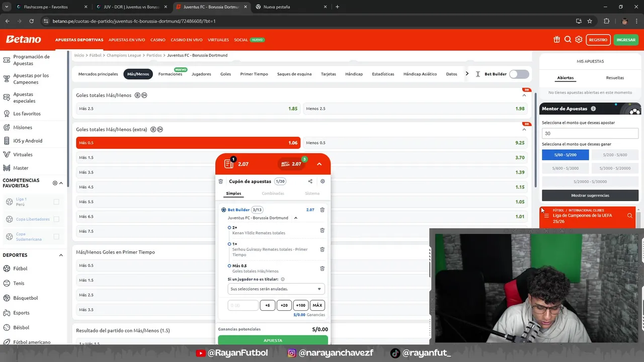Select the S/600 - S/3000 win range

[565, 168]
